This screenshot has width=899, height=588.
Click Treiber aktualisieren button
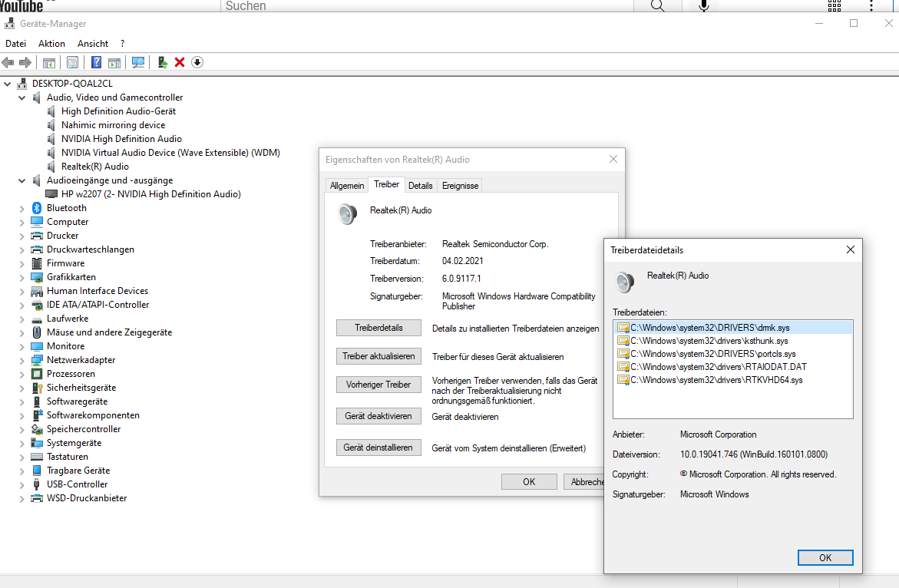[x=378, y=356]
